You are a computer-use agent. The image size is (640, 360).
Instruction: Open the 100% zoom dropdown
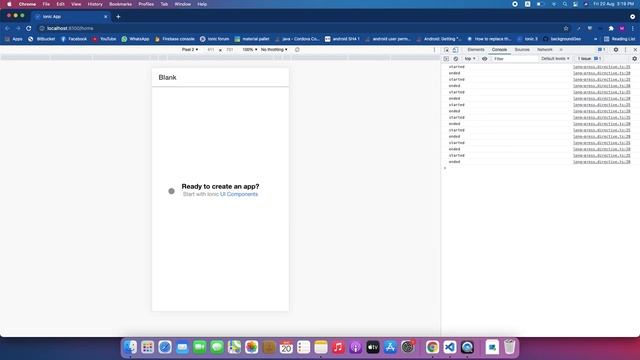click(249, 50)
